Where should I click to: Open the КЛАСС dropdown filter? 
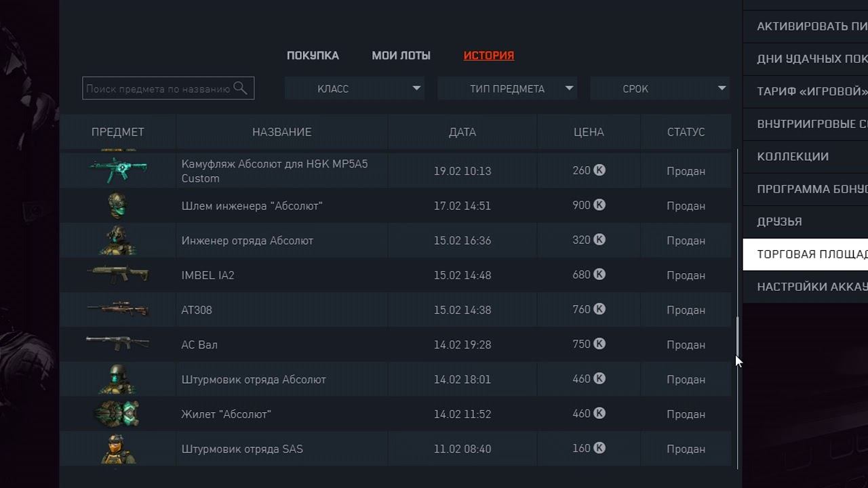click(x=355, y=89)
